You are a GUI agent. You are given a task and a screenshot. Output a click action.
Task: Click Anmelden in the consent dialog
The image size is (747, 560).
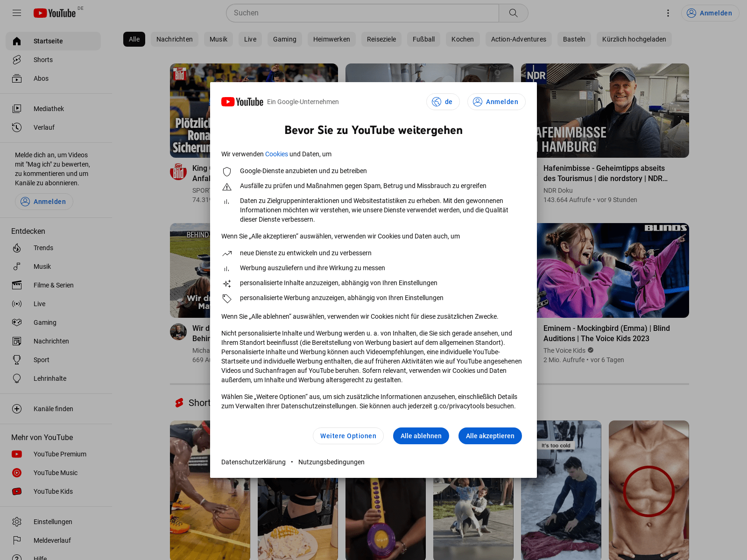tap(496, 102)
